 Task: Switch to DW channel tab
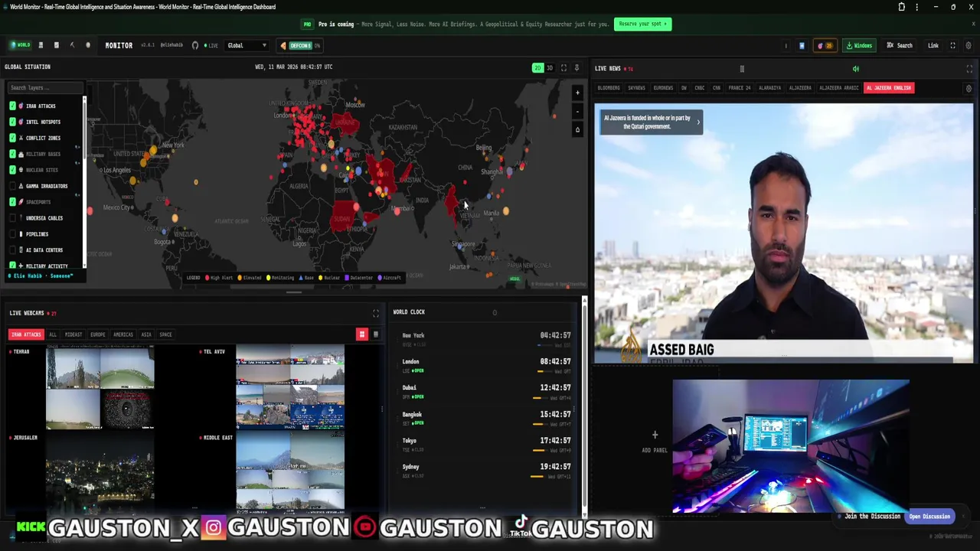[x=684, y=88]
